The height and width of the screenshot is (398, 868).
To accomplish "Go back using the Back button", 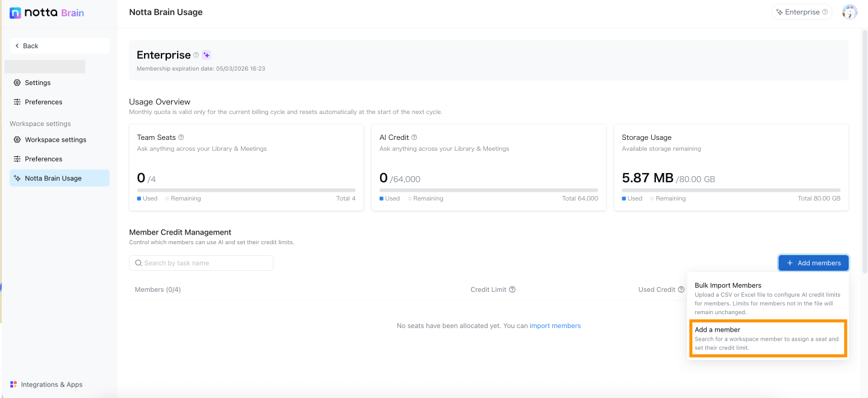I will click(x=59, y=46).
